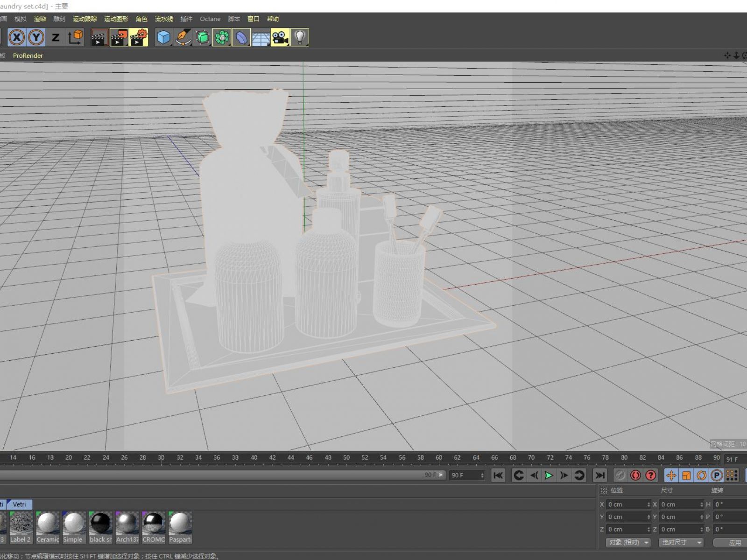The image size is (747, 560).
Task: Toggle the Y axis lock
Action: (x=36, y=37)
